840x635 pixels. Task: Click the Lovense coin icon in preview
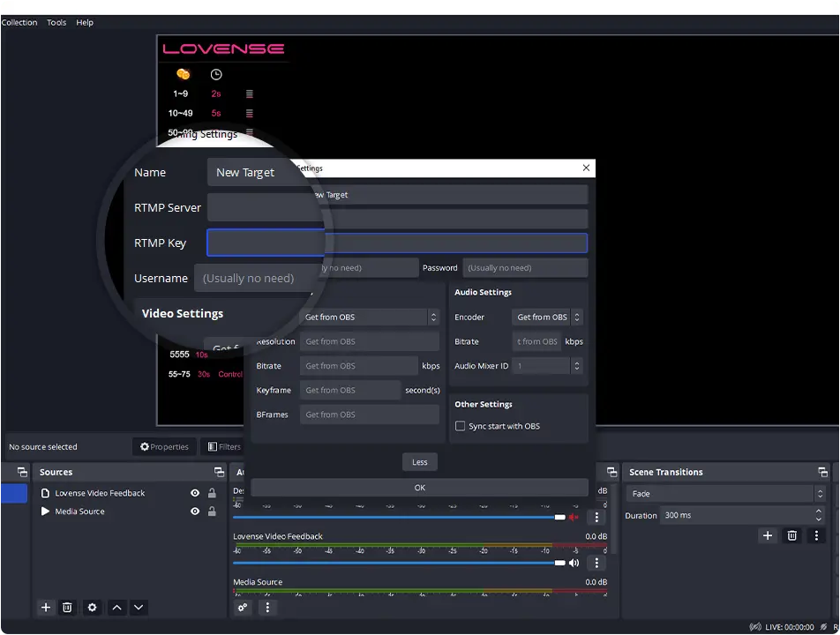183,74
